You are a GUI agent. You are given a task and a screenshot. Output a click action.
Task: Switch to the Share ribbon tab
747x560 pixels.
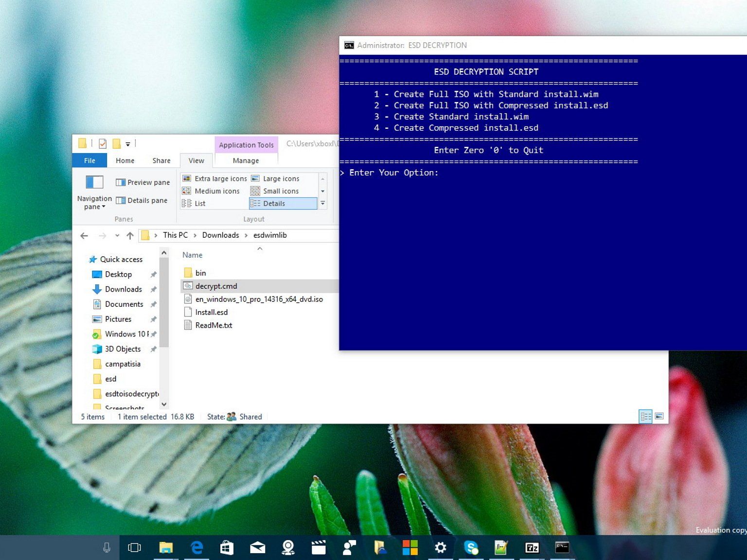pyautogui.click(x=161, y=160)
